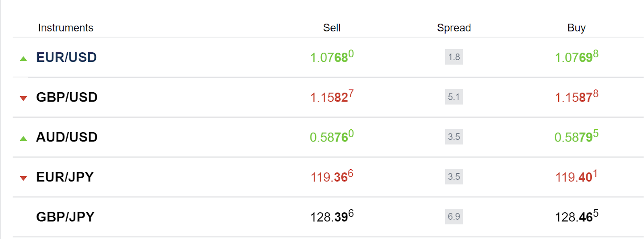Image resolution: width=644 pixels, height=239 pixels.
Task: Click EUR/JPY sell price 119.366
Action: click(x=332, y=177)
